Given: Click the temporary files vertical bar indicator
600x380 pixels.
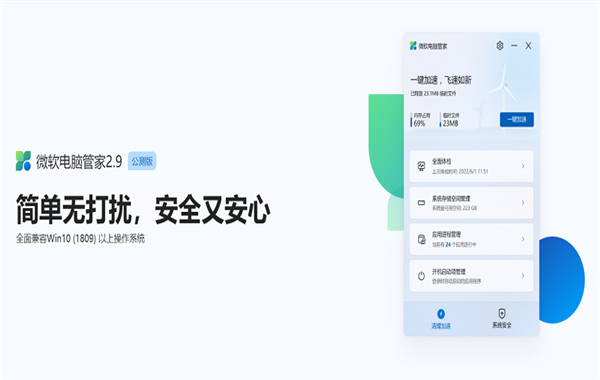Looking at the screenshot, I should pyautogui.click(x=440, y=119).
